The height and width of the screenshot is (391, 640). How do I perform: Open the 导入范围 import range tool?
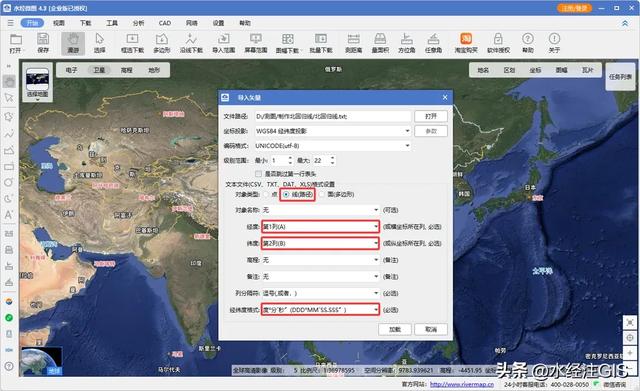pos(223,43)
